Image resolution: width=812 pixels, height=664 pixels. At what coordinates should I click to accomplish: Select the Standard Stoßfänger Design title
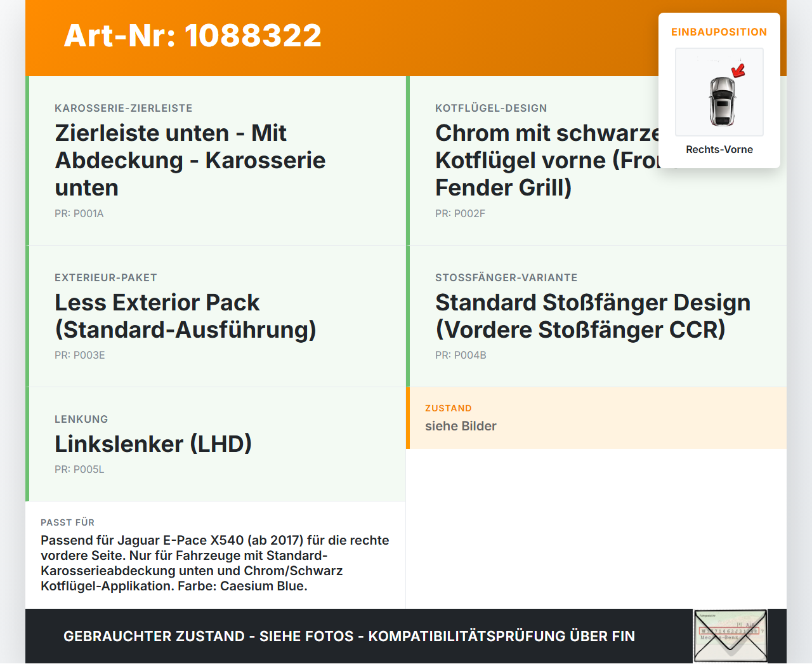coord(593,316)
